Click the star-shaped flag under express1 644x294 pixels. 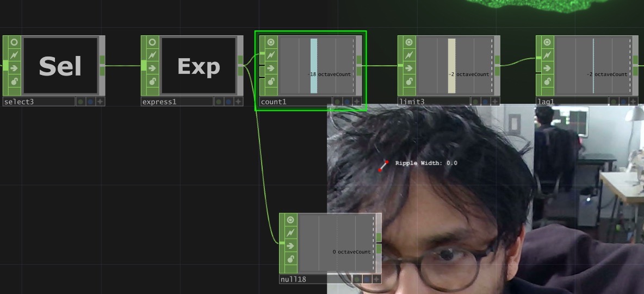[238, 102]
